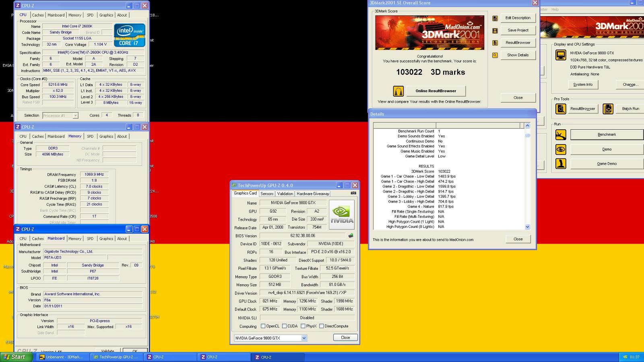Open the Graphics tab in the CPU-Z Memory window
Screen dimensions: 644x362
[106, 137]
